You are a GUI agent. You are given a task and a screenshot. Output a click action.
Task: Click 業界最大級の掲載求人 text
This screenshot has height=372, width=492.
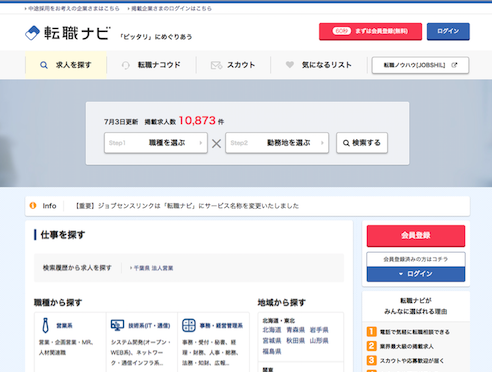click(x=407, y=346)
